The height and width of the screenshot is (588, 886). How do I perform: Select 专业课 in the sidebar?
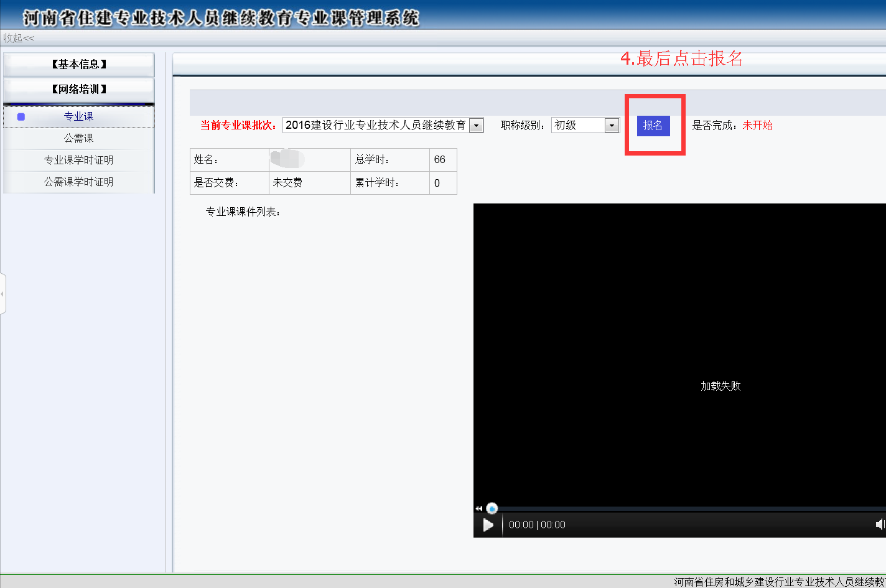point(79,116)
